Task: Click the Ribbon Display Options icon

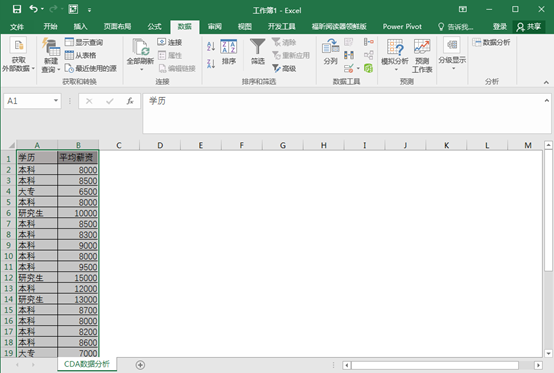Action: (x=462, y=10)
